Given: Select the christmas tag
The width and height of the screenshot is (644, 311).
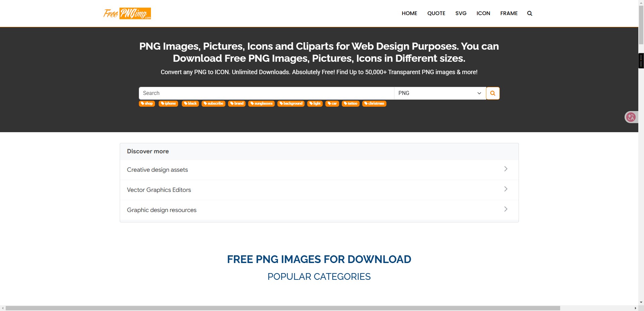Looking at the screenshot, I should coord(374,104).
